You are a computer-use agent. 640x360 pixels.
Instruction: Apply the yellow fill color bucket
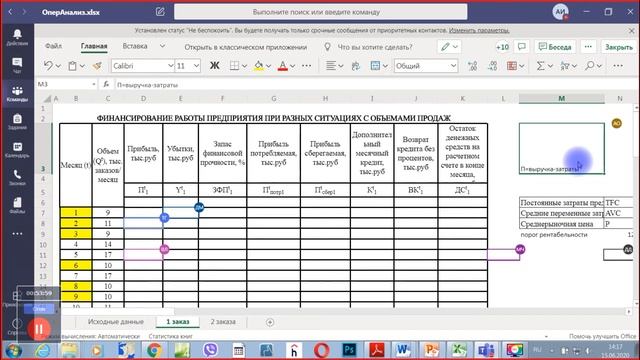[x=259, y=66]
